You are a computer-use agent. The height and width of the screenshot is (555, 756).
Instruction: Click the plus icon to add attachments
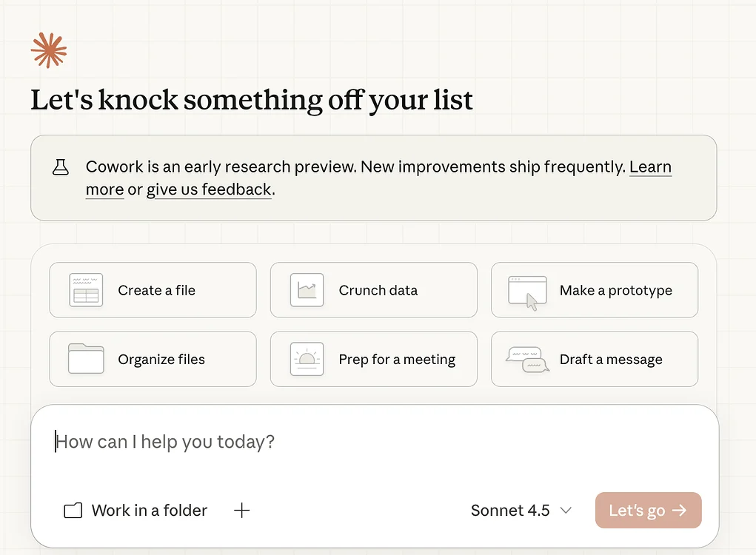click(x=241, y=510)
